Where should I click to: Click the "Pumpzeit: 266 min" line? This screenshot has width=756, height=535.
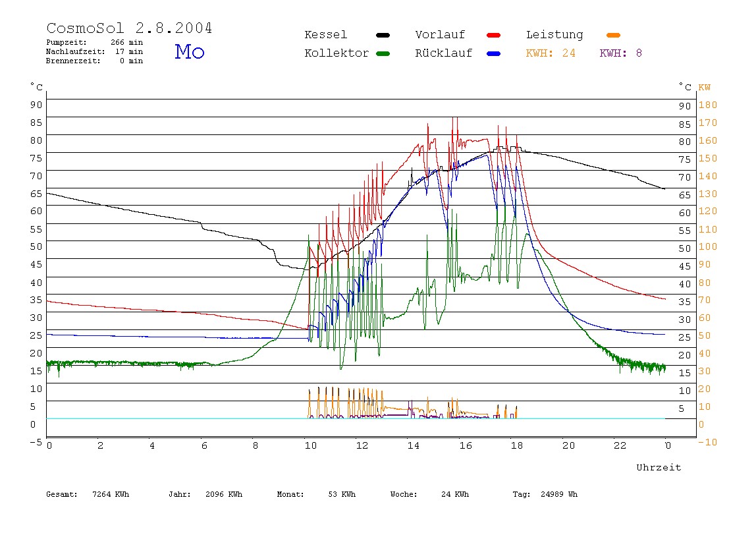pos(95,42)
